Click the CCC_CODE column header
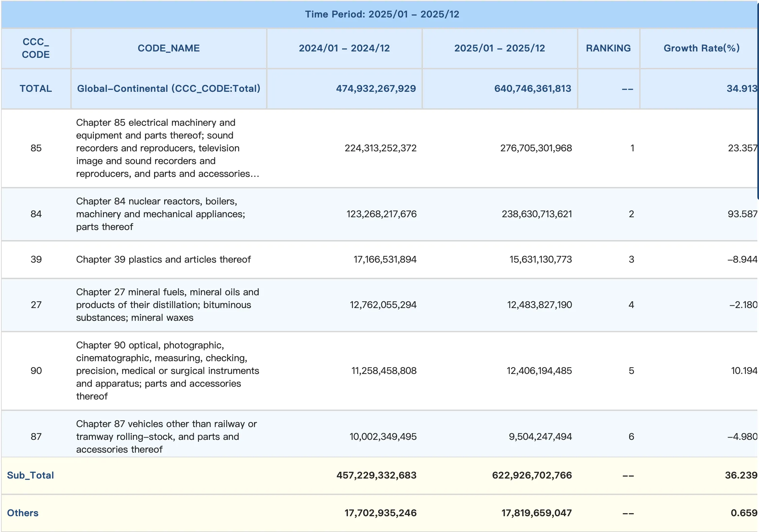 pos(36,48)
